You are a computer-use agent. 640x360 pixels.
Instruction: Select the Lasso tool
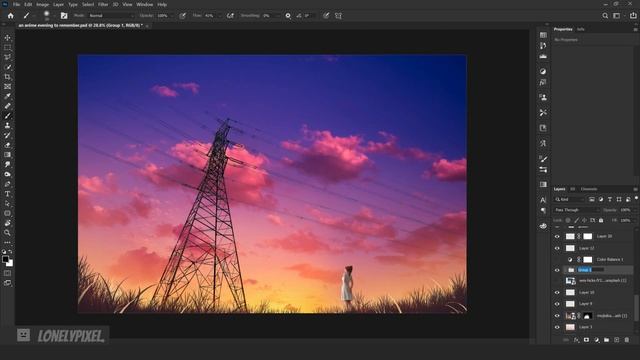[7, 57]
